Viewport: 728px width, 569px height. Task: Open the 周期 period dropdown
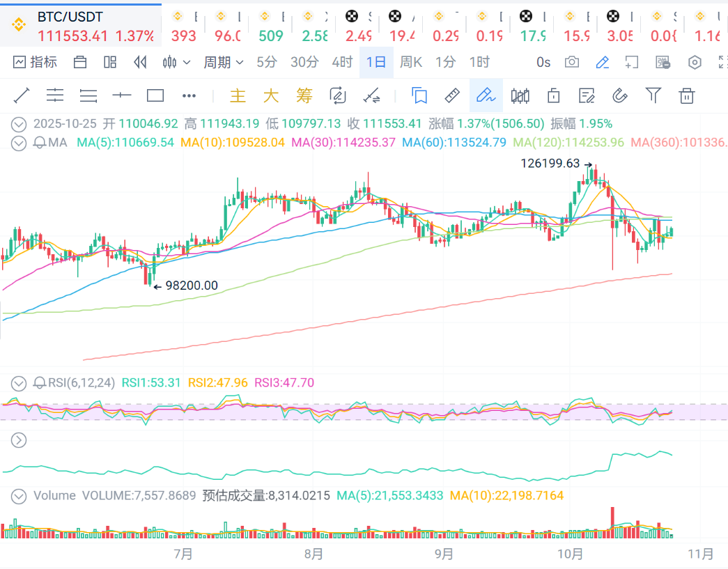[223, 62]
